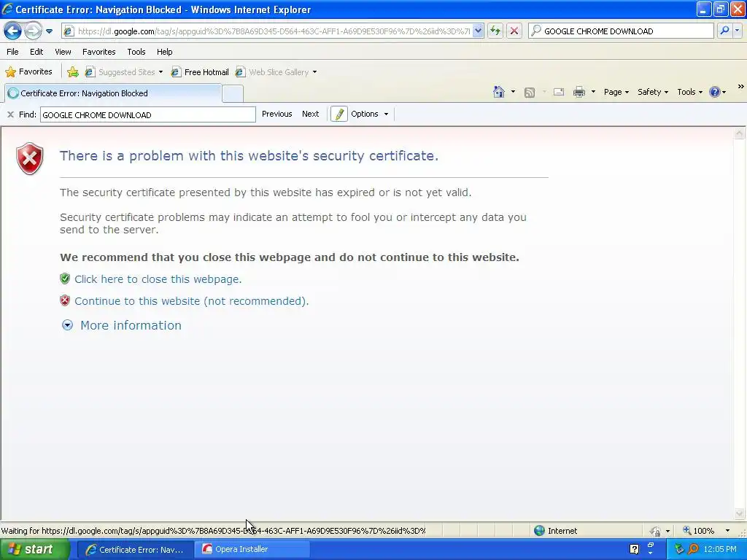747x560 pixels.
Task: Open the address bar autocomplete dropdown
Action: (x=478, y=31)
